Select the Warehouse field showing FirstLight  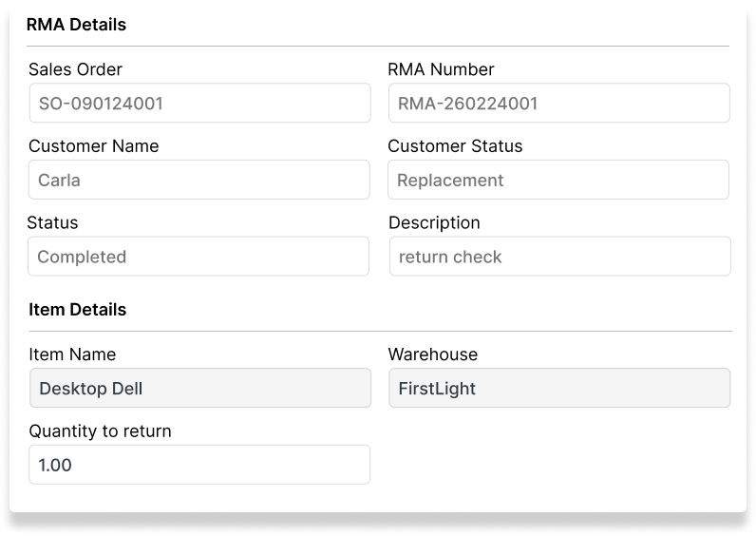coord(559,388)
